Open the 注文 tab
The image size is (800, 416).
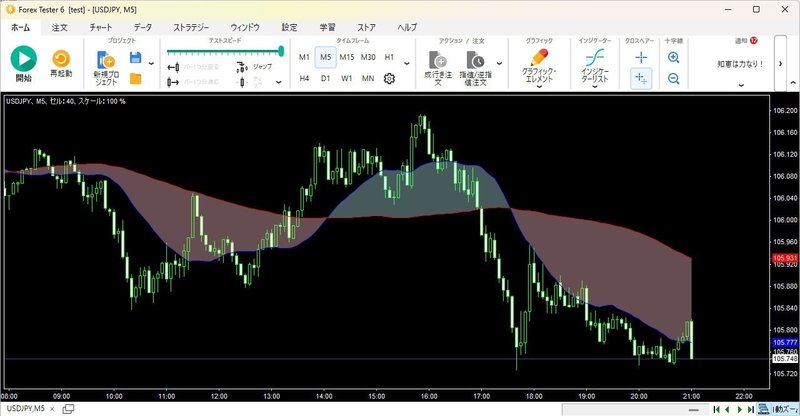tap(59, 28)
